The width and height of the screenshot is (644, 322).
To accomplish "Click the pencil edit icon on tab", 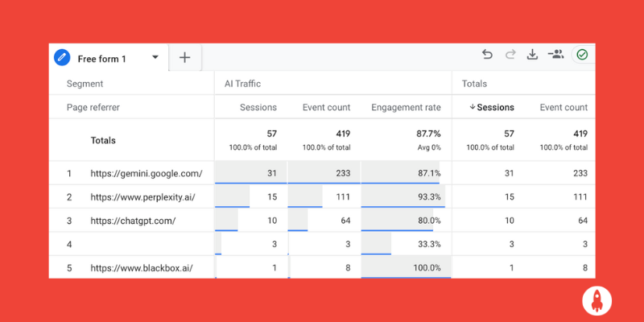I will 62,58.
